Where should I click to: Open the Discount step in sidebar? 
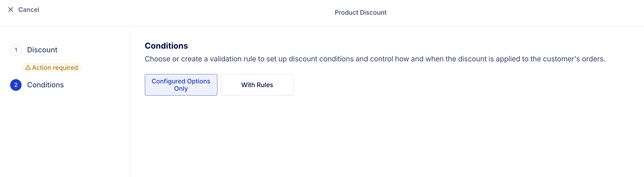coord(42,50)
